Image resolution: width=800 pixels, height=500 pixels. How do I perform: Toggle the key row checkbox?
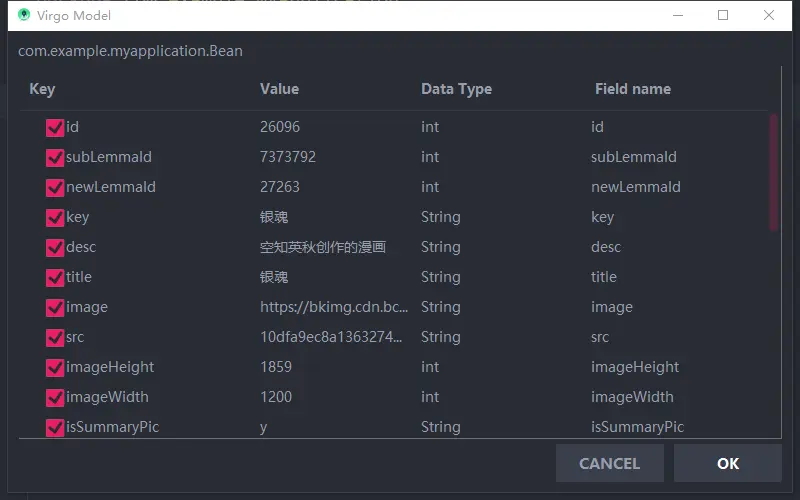[x=55, y=218]
